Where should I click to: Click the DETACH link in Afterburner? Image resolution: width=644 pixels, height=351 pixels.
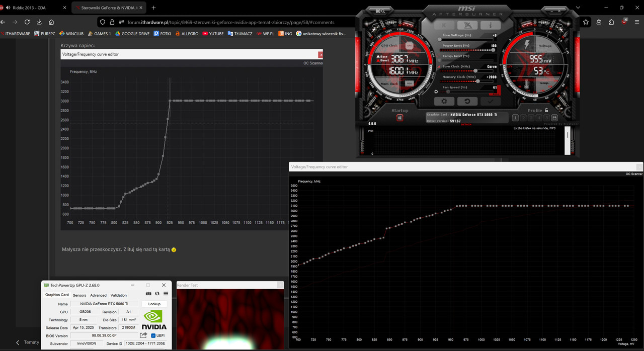pos(466,125)
